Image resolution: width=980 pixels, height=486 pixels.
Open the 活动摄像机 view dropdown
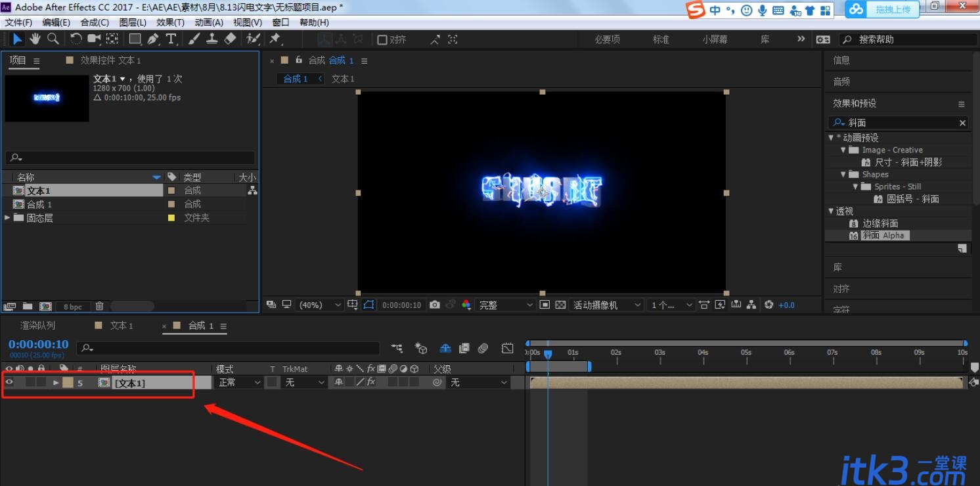click(607, 305)
